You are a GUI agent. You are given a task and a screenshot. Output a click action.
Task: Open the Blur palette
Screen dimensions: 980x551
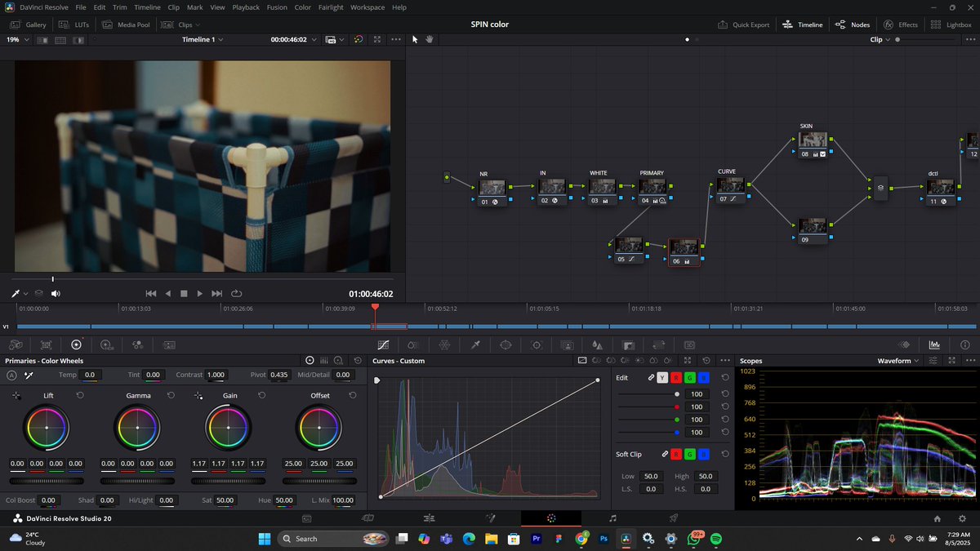point(598,344)
